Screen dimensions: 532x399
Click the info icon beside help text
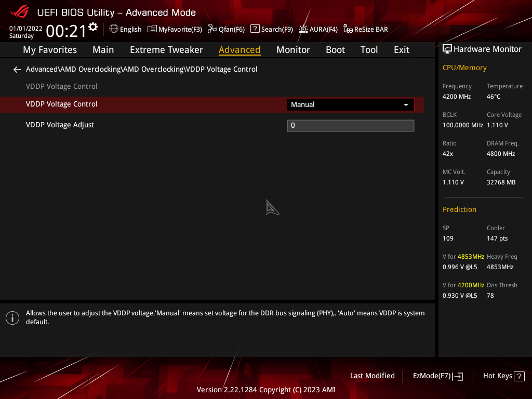(12, 318)
